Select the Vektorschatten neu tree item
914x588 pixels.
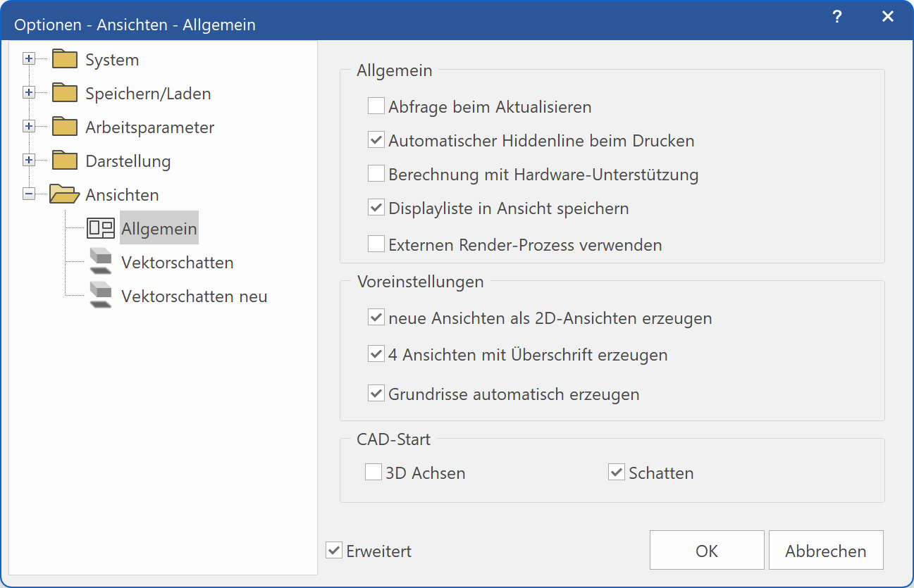coord(194,296)
